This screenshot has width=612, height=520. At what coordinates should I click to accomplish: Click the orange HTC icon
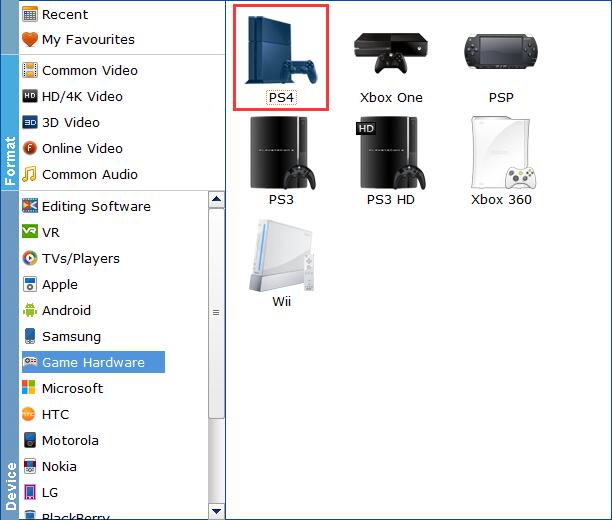pos(28,414)
